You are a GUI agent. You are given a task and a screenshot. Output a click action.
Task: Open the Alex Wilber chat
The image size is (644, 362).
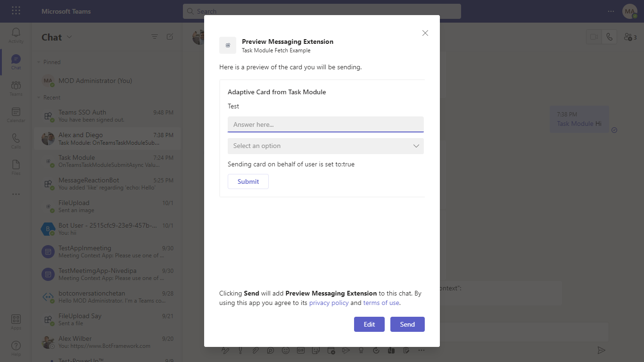tap(107, 342)
